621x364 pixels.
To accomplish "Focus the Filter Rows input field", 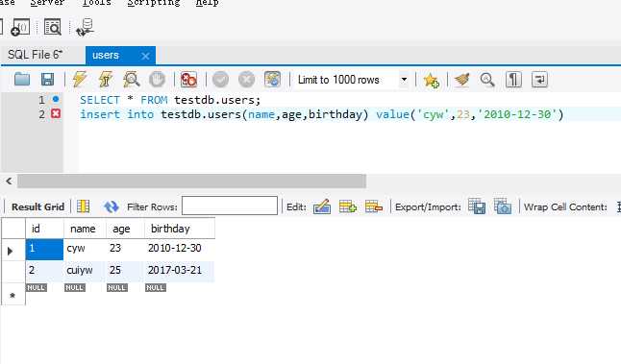I will (230, 206).
